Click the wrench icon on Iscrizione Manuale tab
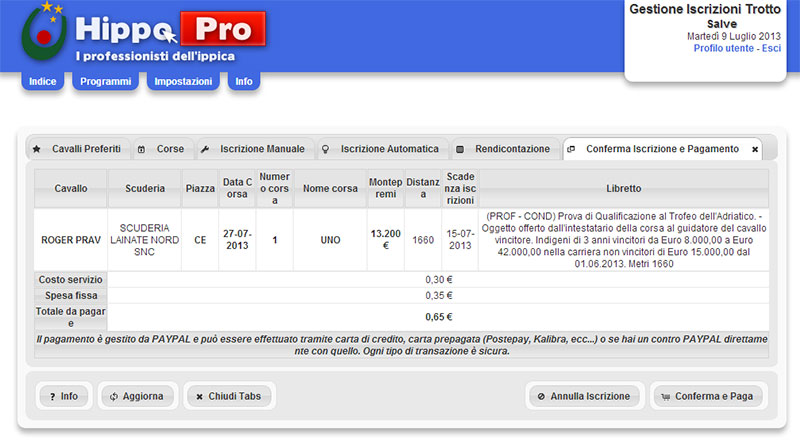This screenshot has width=800, height=440. (205, 149)
